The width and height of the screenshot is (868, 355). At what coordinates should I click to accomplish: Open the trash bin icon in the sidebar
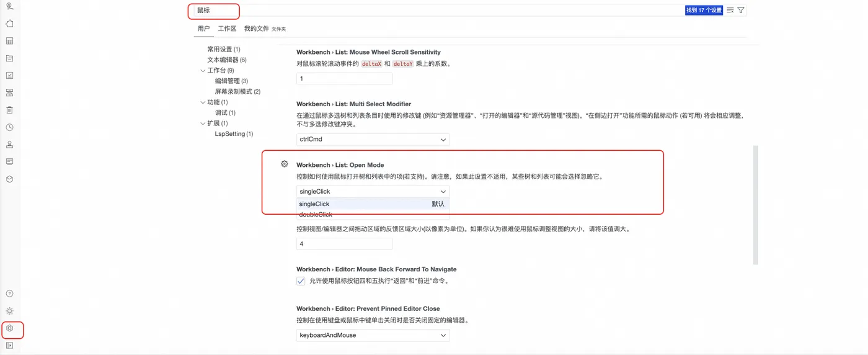click(9, 110)
